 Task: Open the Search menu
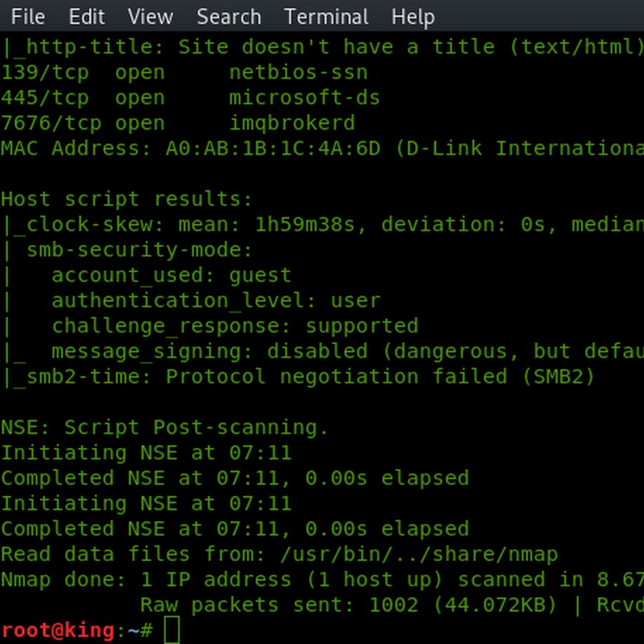229,17
